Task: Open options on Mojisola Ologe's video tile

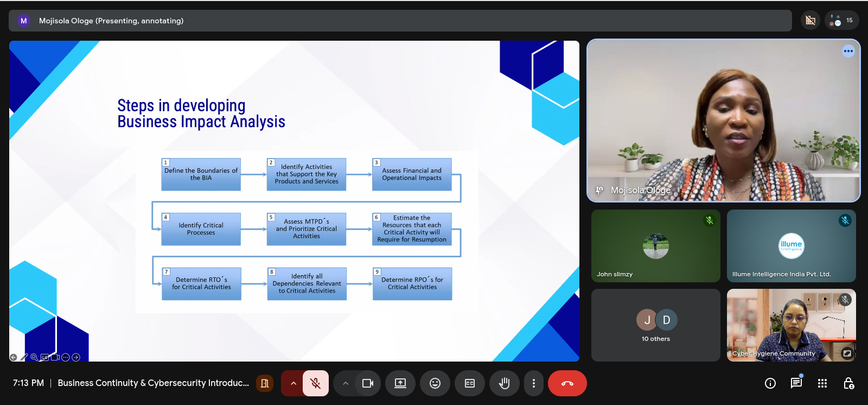Action: [848, 51]
